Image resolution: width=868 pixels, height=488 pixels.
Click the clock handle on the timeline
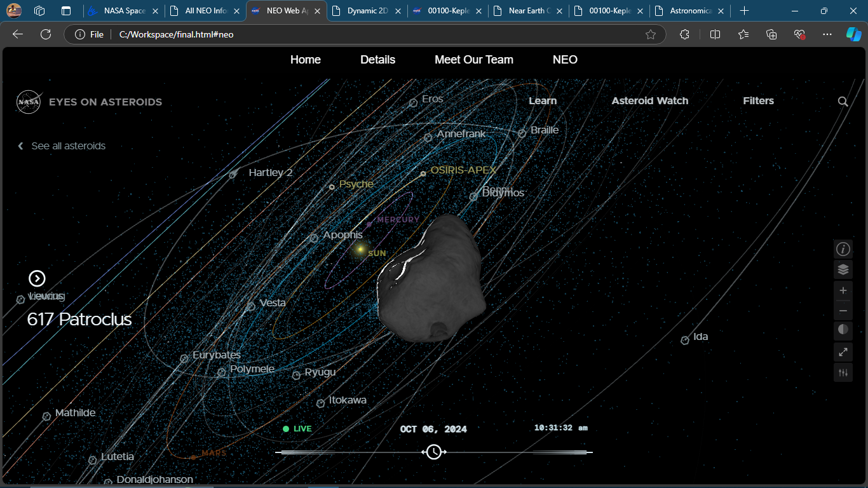point(434,452)
